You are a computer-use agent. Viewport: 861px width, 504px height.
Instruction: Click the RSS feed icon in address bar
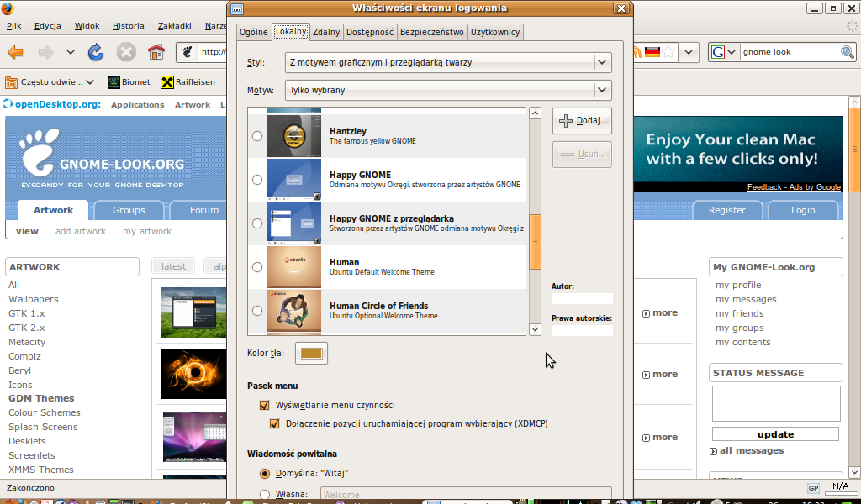638,52
